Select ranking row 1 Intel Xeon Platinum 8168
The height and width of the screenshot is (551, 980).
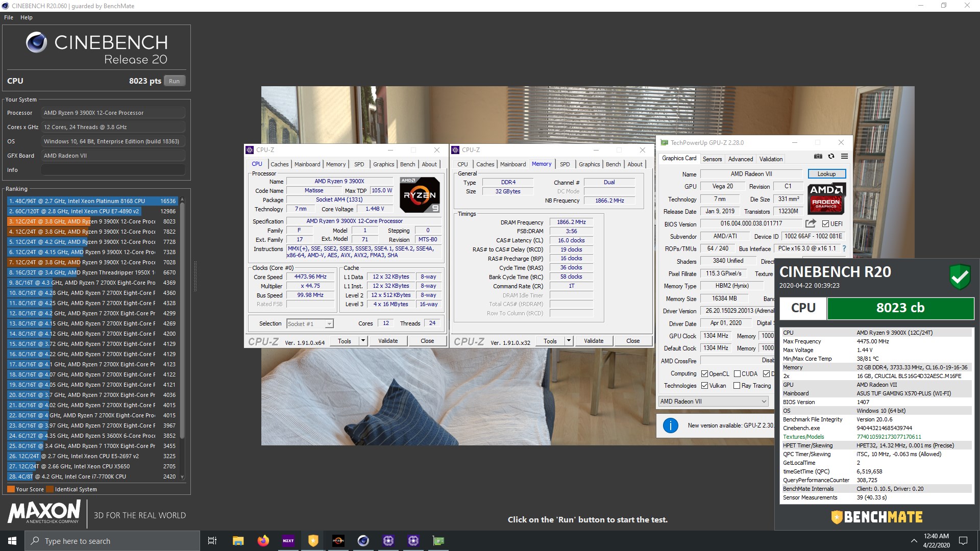tap(92, 201)
